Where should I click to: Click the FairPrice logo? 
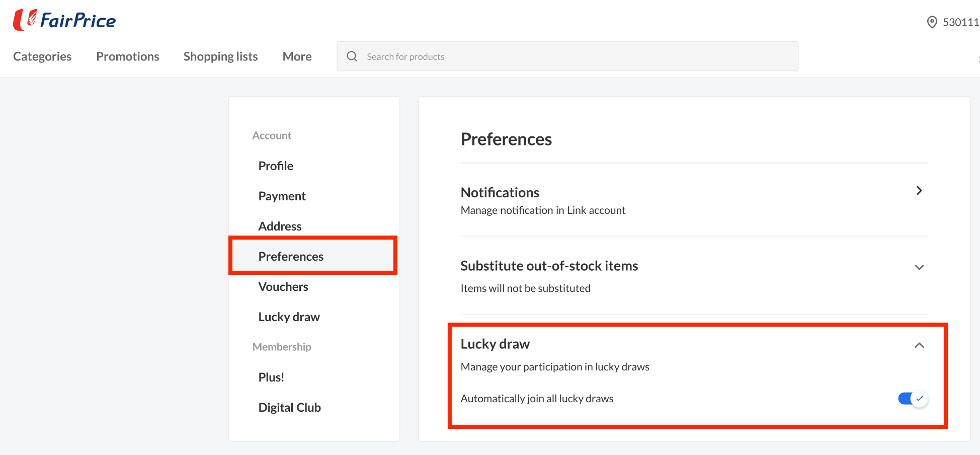click(64, 20)
